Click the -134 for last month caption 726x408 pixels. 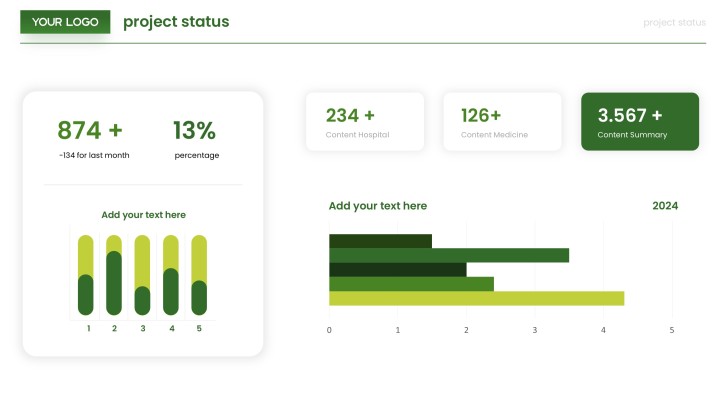94,155
